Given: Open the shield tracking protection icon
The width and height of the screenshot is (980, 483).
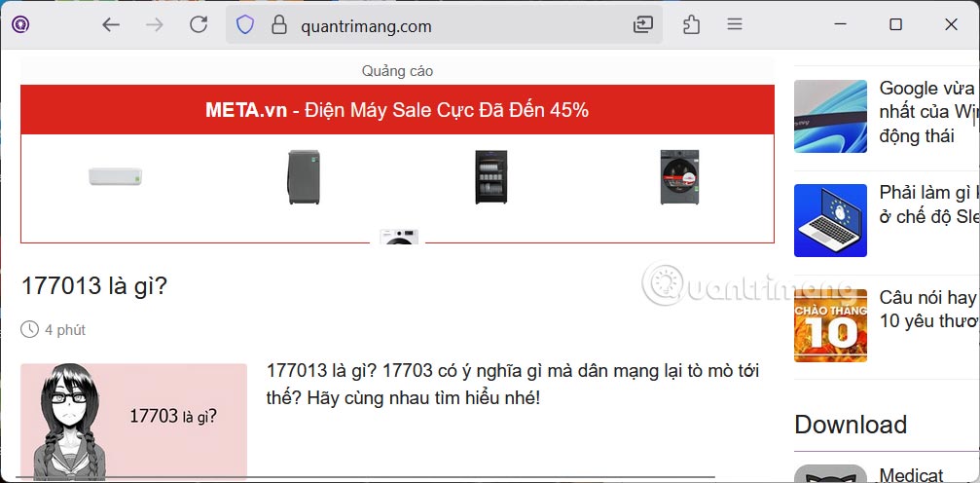Looking at the screenshot, I should (x=245, y=25).
